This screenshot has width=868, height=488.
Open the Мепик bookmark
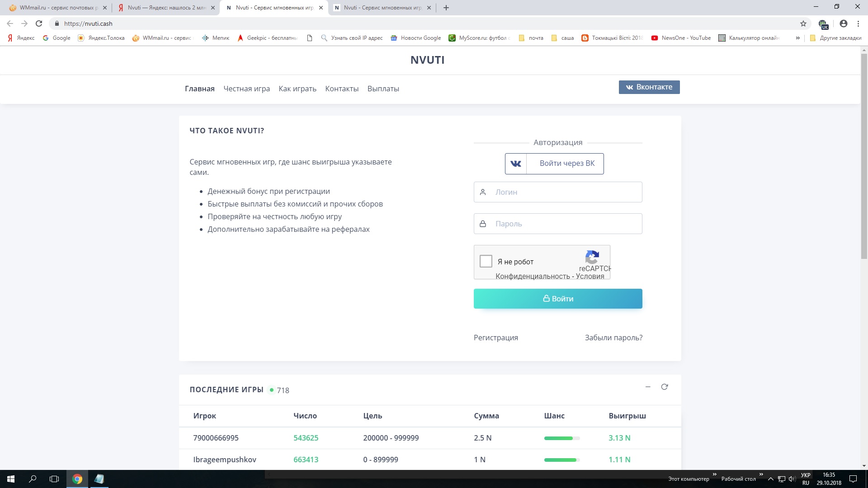[x=216, y=38]
